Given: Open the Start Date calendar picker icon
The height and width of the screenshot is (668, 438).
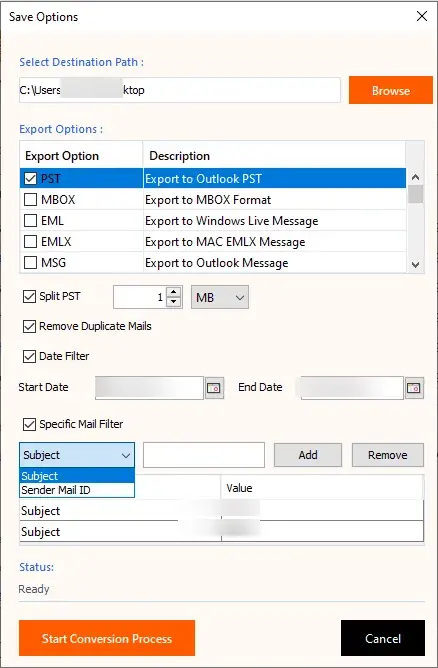Looking at the screenshot, I should tap(214, 388).
